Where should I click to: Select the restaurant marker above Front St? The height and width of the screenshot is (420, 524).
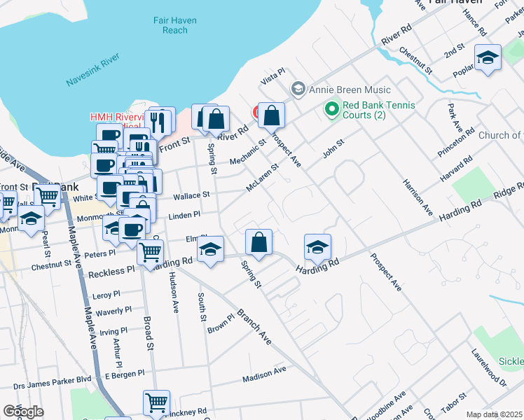(161, 120)
